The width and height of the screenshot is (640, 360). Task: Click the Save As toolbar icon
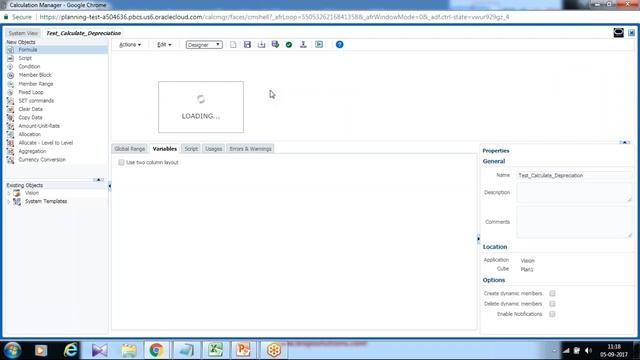click(x=261, y=44)
